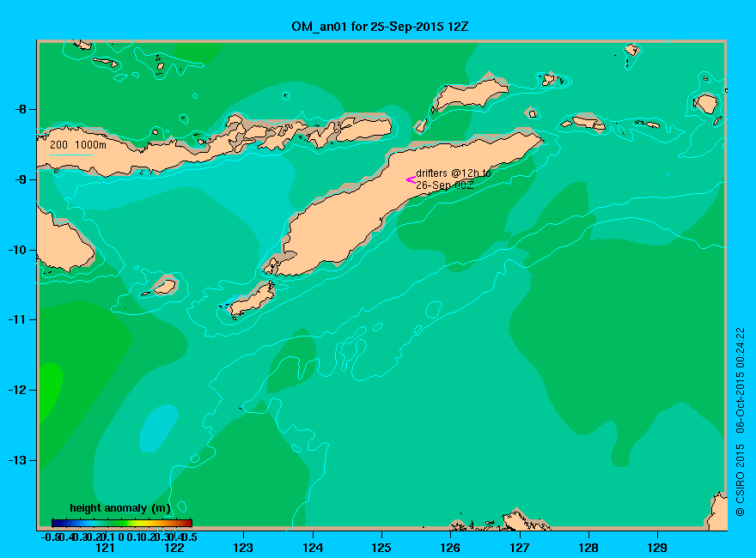Click longitude label 129
756x558 pixels.
coord(657,548)
